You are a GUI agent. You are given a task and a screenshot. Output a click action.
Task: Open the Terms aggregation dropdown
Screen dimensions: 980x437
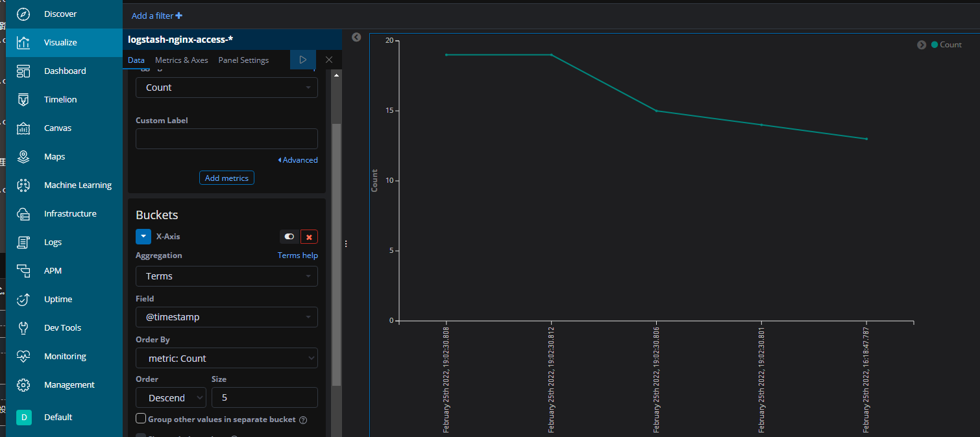(x=227, y=276)
